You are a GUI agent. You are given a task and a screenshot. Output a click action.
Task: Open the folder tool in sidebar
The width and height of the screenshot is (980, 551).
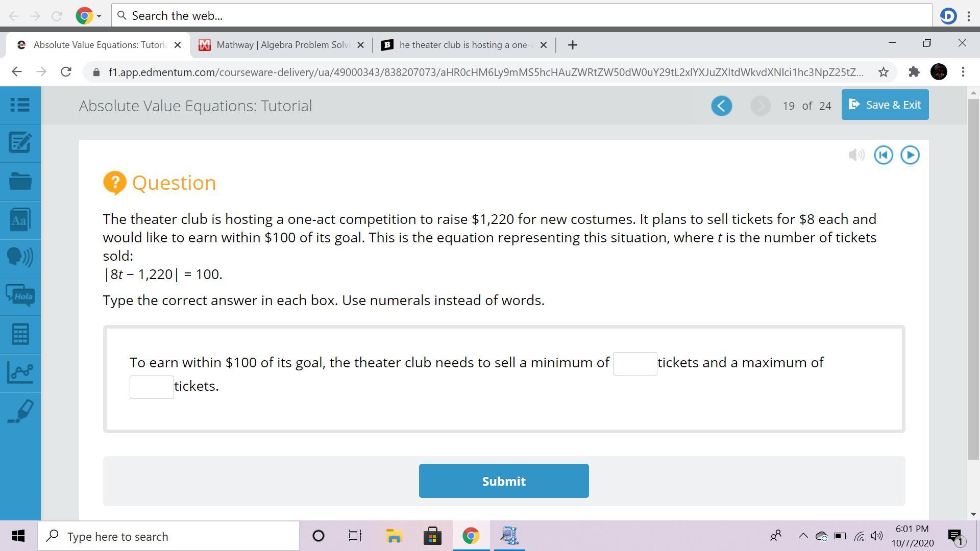[20, 182]
